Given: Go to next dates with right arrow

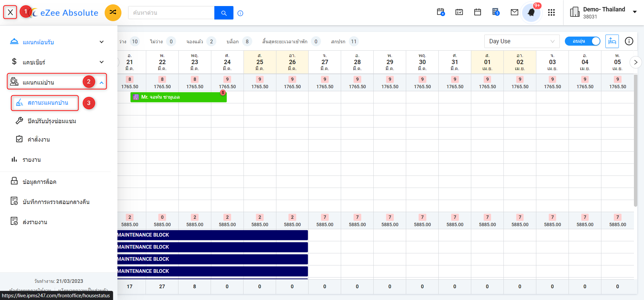Looking at the screenshot, I should pyautogui.click(x=635, y=62).
